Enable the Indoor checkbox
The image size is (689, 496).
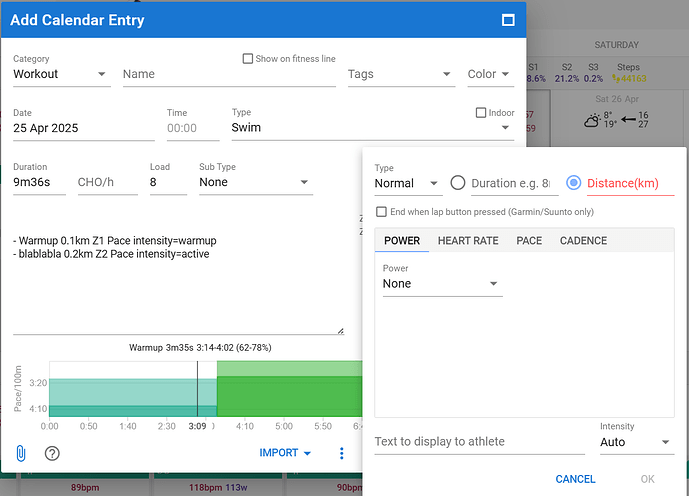coord(481,112)
